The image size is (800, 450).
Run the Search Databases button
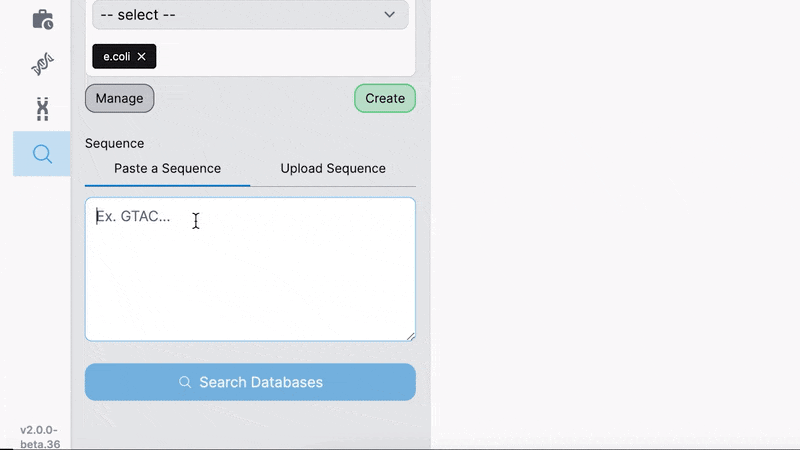(x=250, y=382)
